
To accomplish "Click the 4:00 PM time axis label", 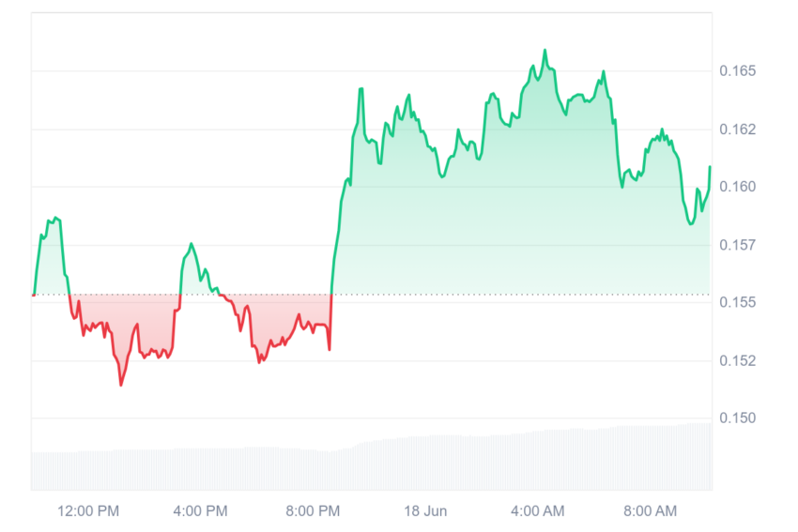I will (x=200, y=510).
